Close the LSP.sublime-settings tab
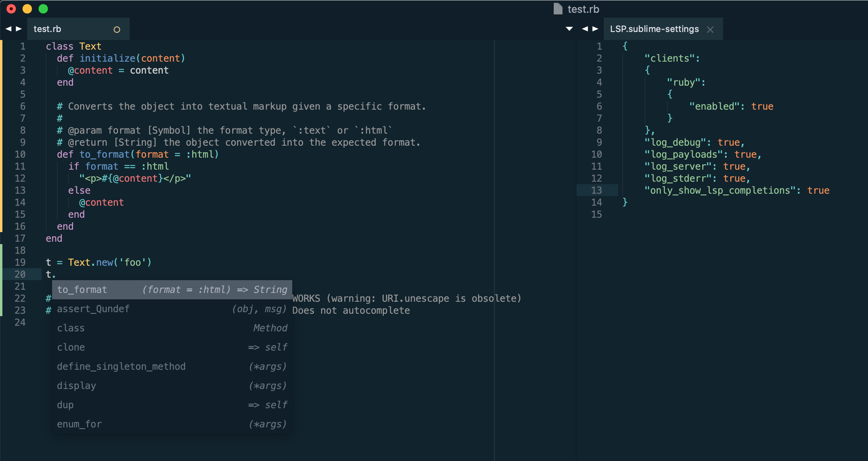This screenshot has height=461, width=868. click(x=711, y=29)
